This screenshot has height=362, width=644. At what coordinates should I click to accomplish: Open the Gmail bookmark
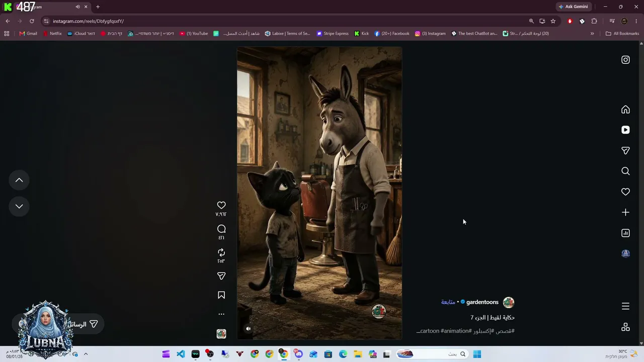(28, 34)
